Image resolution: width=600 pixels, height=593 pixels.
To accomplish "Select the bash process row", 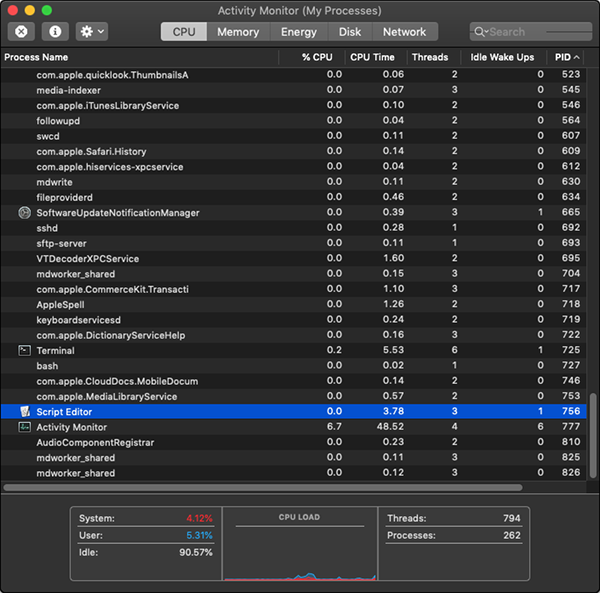I will point(293,365).
